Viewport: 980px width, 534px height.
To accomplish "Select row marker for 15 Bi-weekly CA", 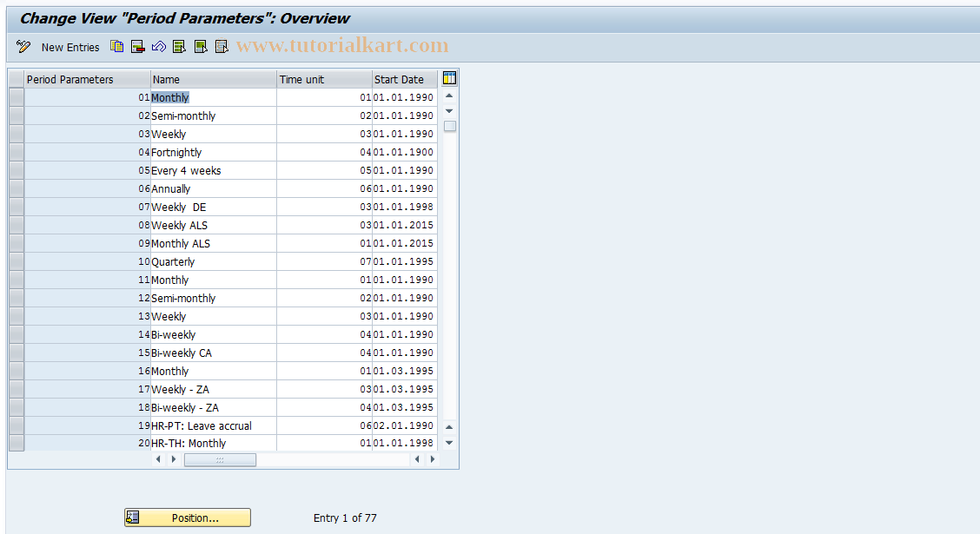I will [17, 353].
